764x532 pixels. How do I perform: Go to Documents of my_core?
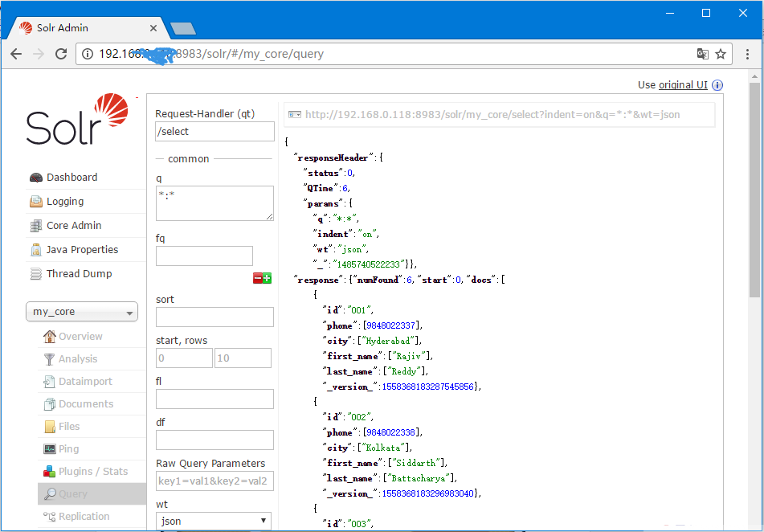(x=86, y=403)
